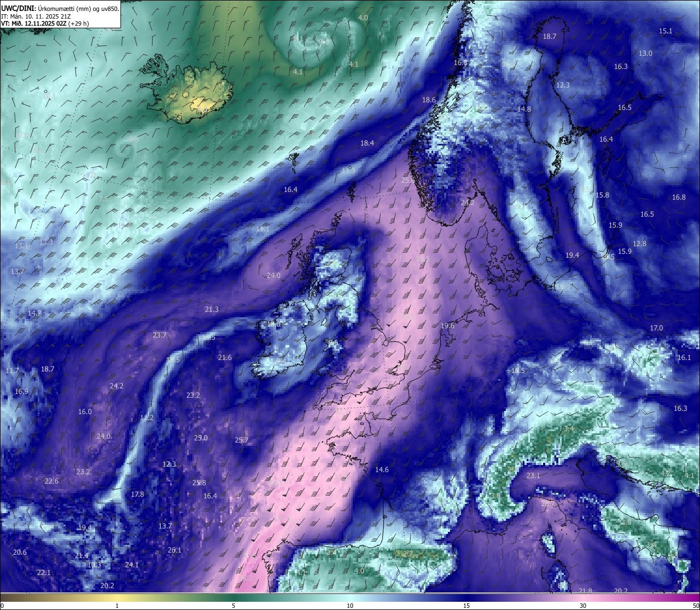Viewport: 700px width, 610px height.
Task: Click the colour scale tick labelled 15
Action: tap(466, 606)
